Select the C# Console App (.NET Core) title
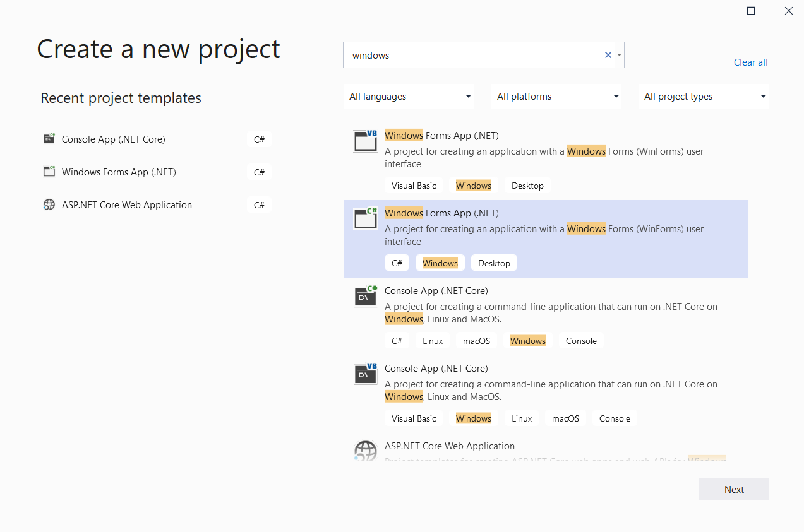The height and width of the screenshot is (532, 804). coord(436,290)
